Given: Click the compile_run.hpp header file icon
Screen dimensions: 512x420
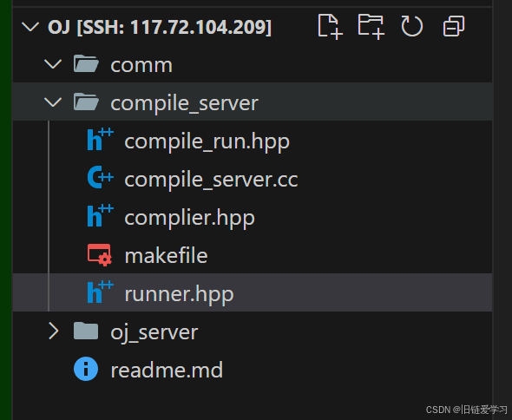Looking at the screenshot, I should [x=100, y=140].
